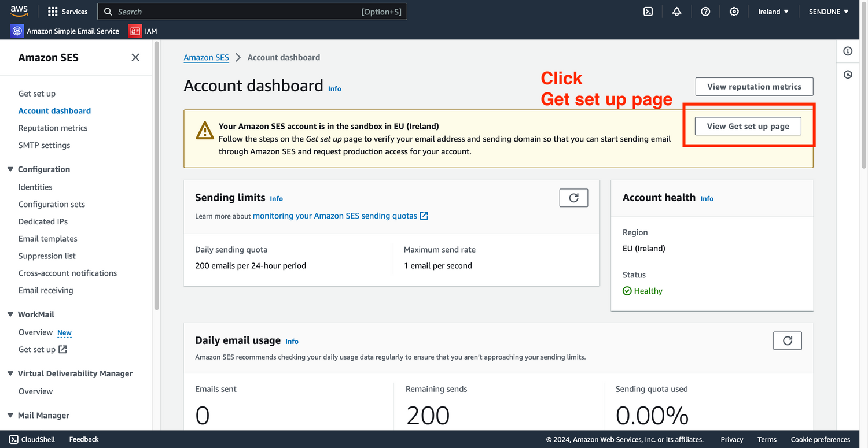Refresh the Sending limits panel
The height and width of the screenshot is (448, 868).
click(573, 198)
